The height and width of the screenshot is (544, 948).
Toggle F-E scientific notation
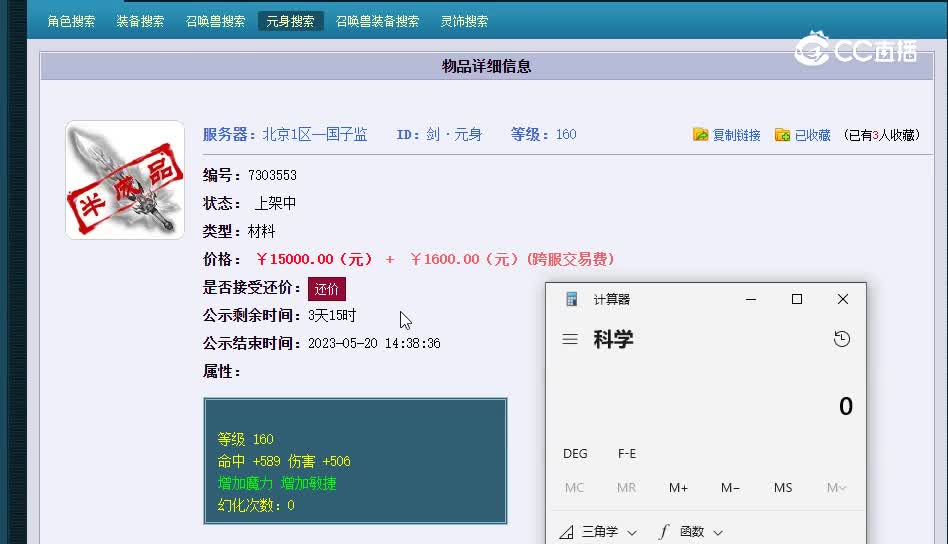(627, 454)
